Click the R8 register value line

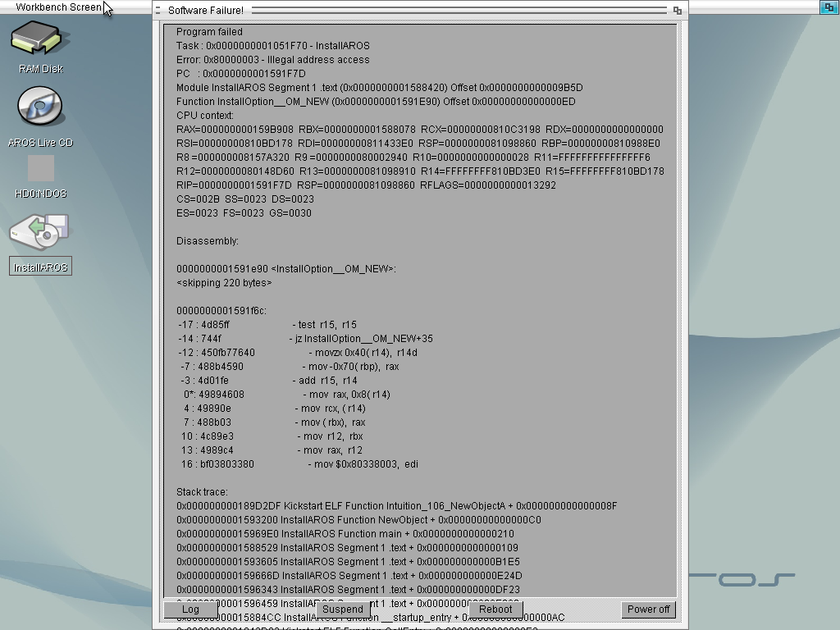click(413, 157)
